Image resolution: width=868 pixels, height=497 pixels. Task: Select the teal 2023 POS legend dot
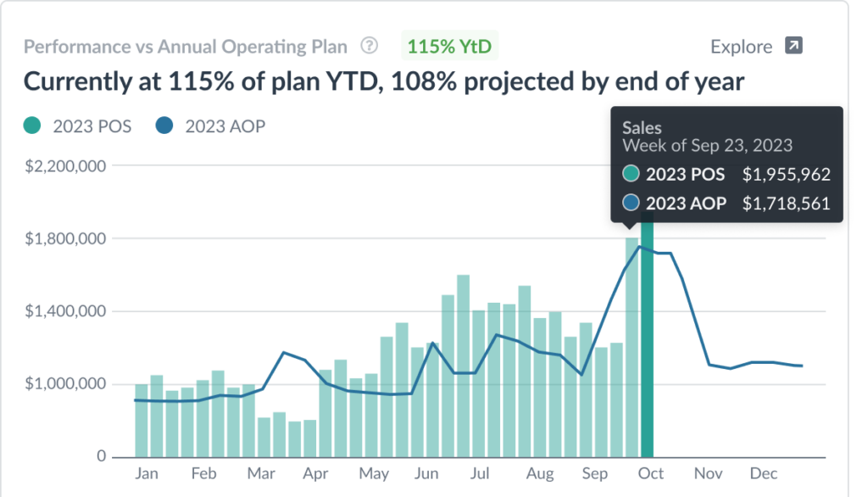31,126
